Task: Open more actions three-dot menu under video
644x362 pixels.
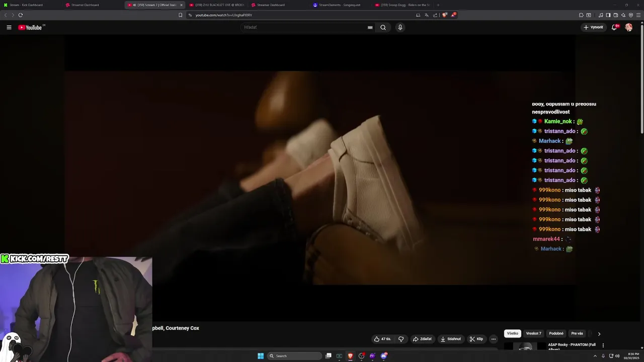Action: (493, 339)
